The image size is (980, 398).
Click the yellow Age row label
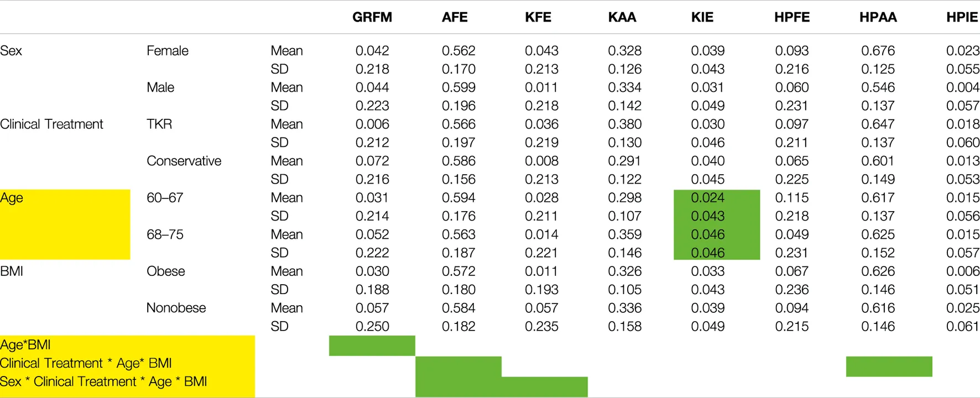12,198
